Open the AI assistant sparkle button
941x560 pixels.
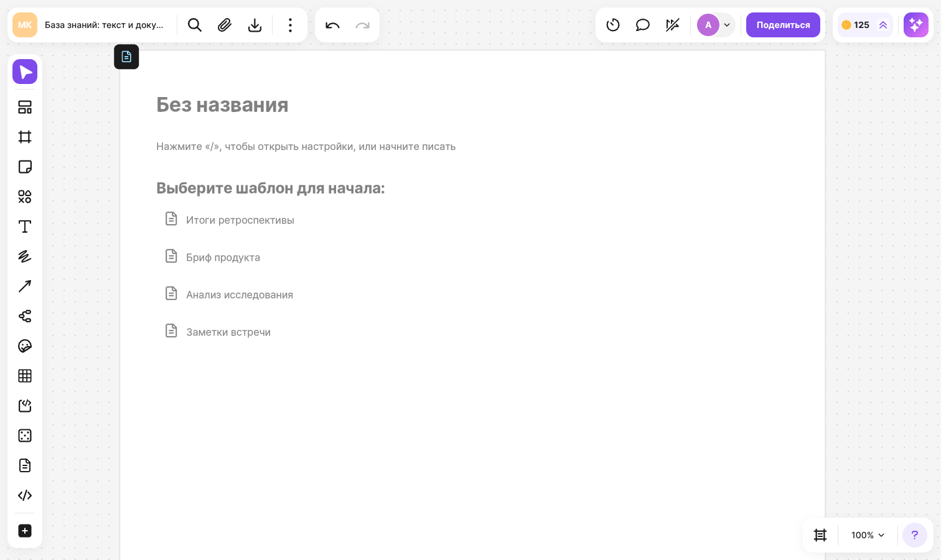click(x=916, y=25)
